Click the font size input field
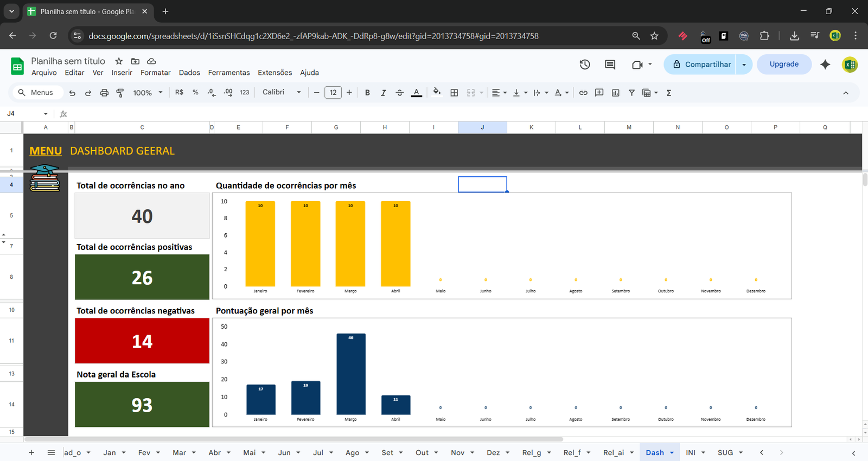The height and width of the screenshot is (461, 868). [x=333, y=93]
